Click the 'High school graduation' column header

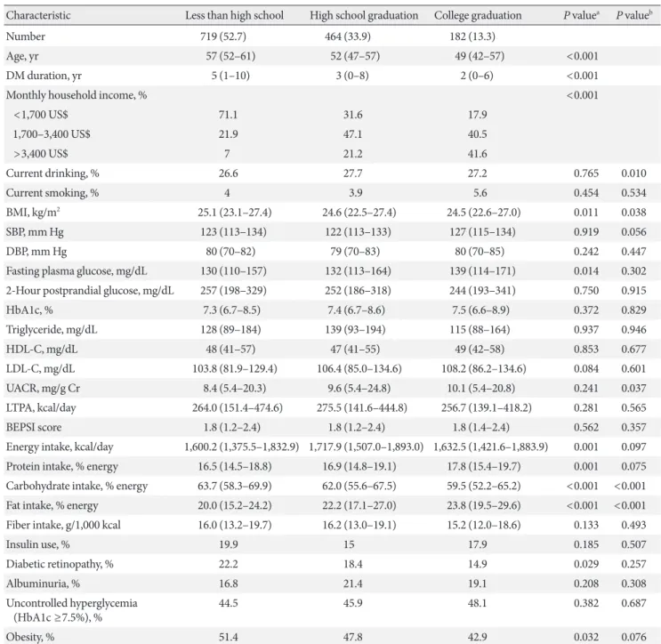(364, 16)
